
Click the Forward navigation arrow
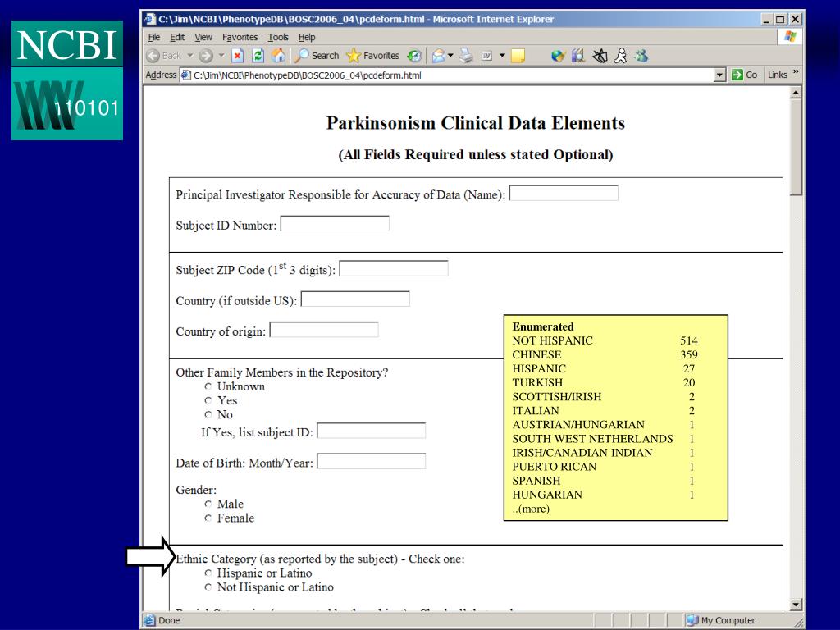click(x=206, y=56)
